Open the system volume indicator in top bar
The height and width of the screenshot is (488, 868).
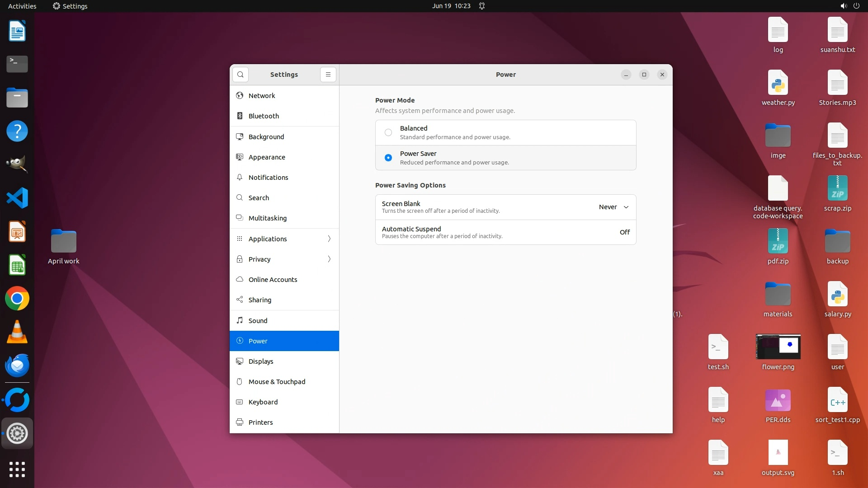point(843,6)
